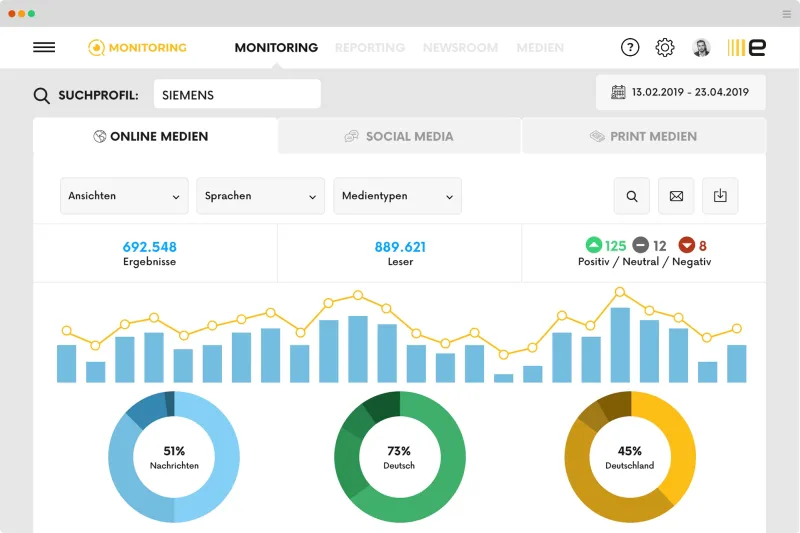Click the calendar icon in date range

pos(618,92)
